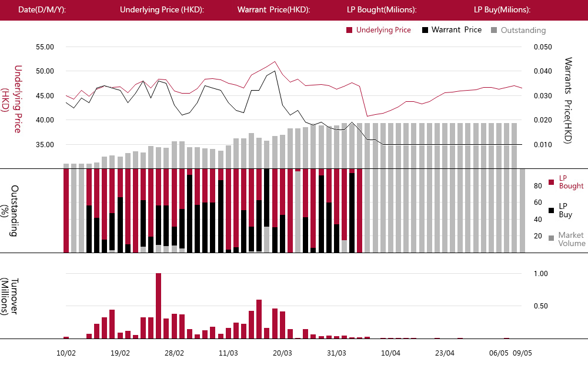Select the 11/03 date on the x-axis
Image resolution: width=588 pixels, height=365 pixels.
click(228, 353)
